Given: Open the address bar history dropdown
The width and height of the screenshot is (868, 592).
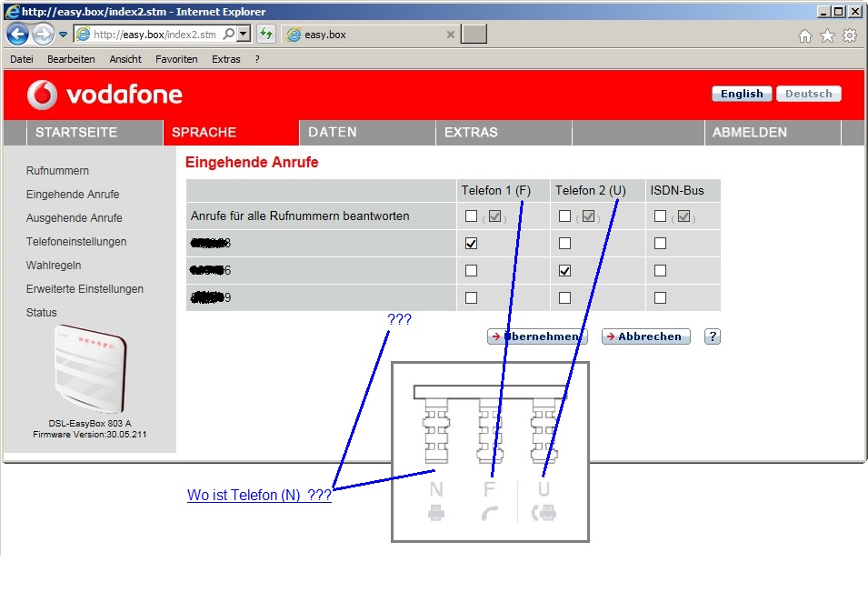Looking at the screenshot, I should 241,35.
